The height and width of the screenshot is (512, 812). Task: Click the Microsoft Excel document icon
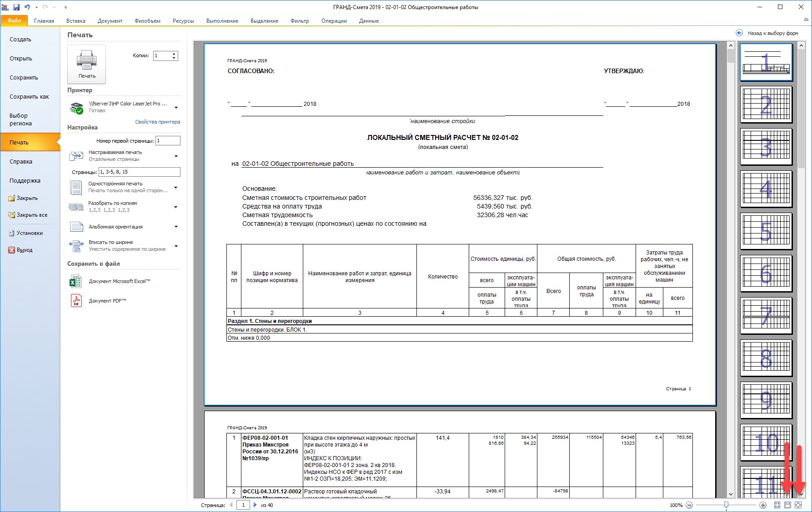[x=76, y=281]
